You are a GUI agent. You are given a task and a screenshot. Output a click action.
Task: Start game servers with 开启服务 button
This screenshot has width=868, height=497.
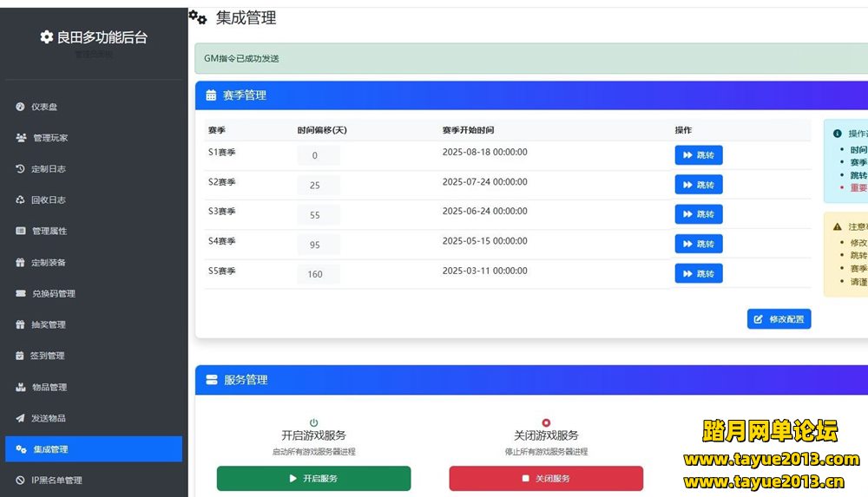pos(313,479)
